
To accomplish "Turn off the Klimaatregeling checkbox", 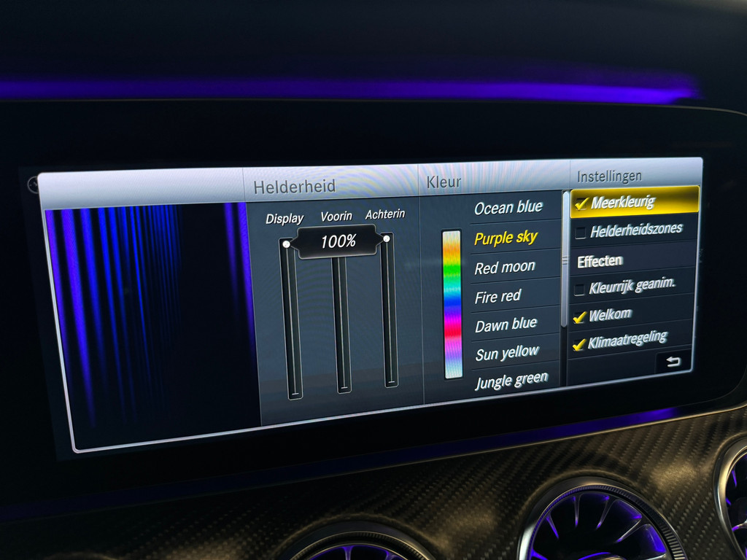I will [x=579, y=344].
